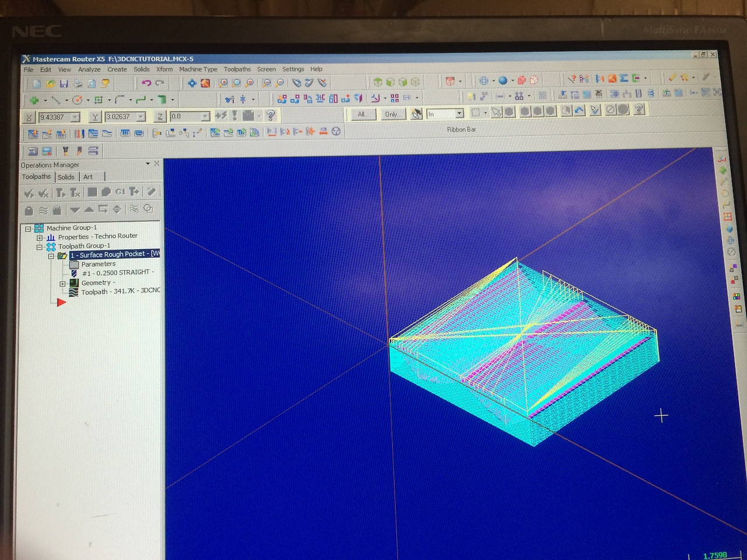747x560 pixels.
Task: Click the Y coordinate label button
Action: [x=95, y=117]
